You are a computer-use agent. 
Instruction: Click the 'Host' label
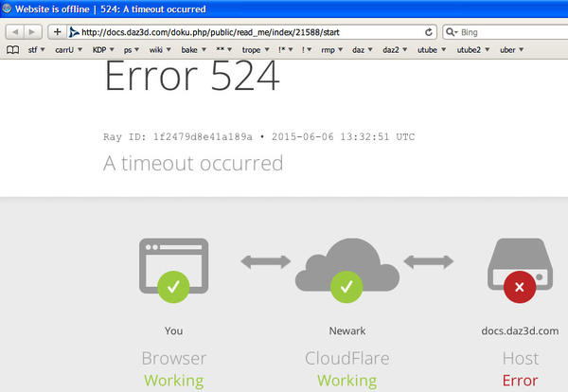pyautogui.click(x=521, y=358)
